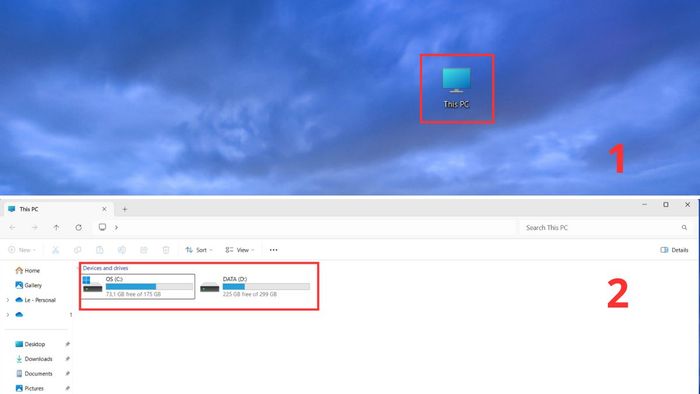700x394 pixels.
Task: Expand the Le - Personal node
Action: click(x=8, y=300)
